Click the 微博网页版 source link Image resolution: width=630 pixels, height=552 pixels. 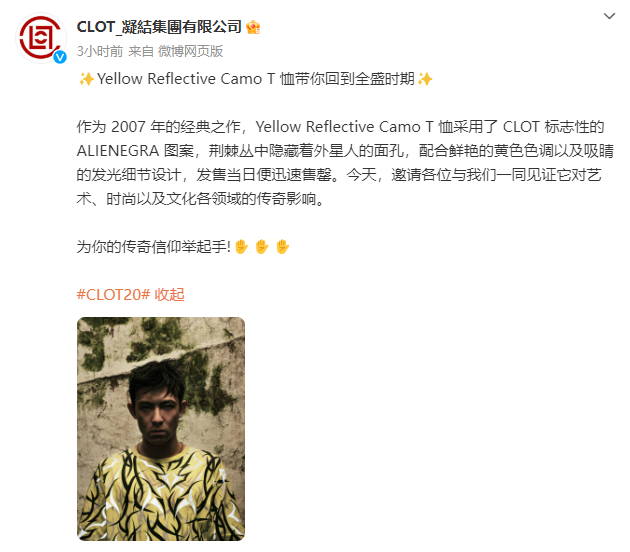(x=190, y=51)
